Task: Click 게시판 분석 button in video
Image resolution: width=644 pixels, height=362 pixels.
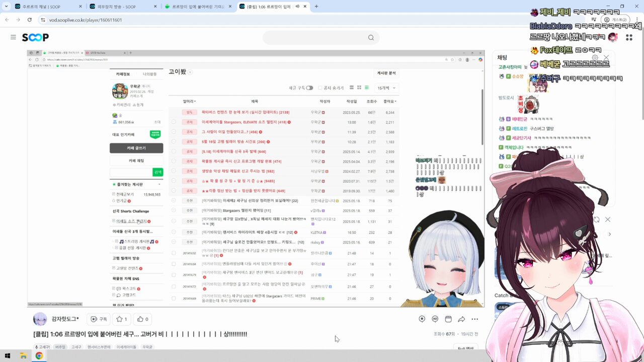Action: point(386,73)
